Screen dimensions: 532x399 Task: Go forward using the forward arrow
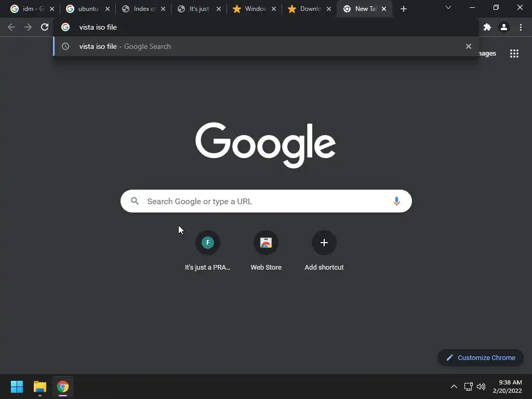[x=28, y=27]
